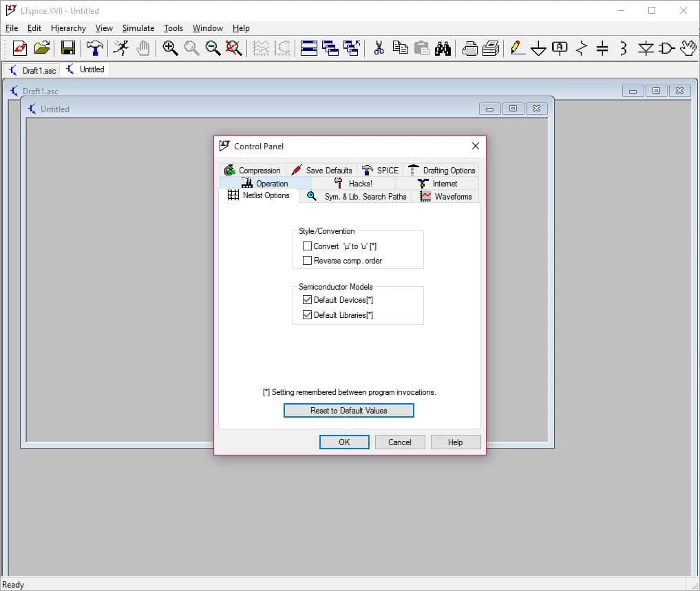Click the Run simulation running-man icon
Viewport: 700px width, 591px height.
tap(121, 47)
